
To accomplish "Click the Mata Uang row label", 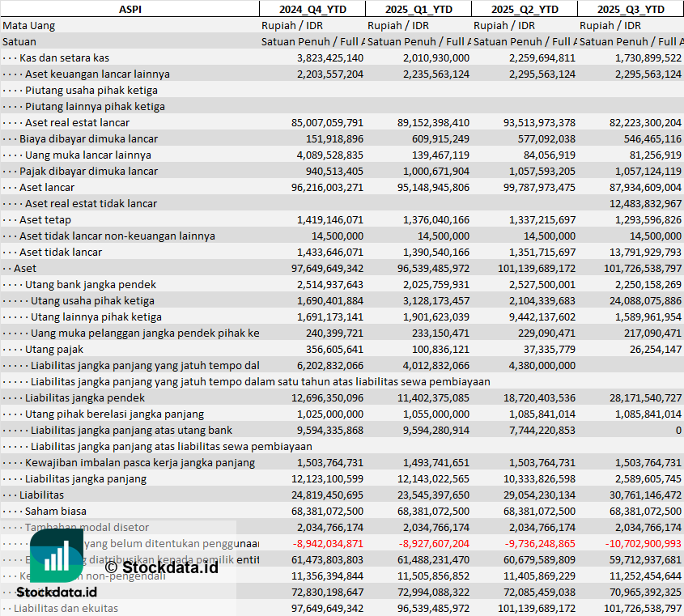I will pos(29,25).
